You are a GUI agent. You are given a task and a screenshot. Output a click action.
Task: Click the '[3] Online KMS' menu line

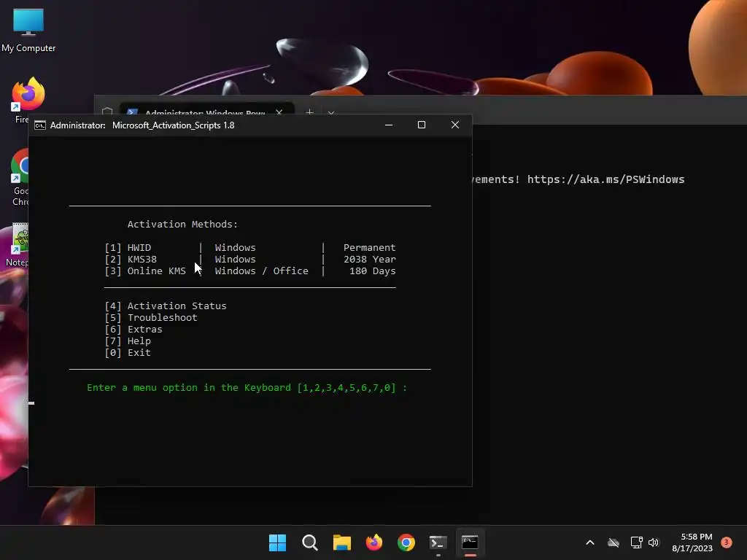pos(250,271)
